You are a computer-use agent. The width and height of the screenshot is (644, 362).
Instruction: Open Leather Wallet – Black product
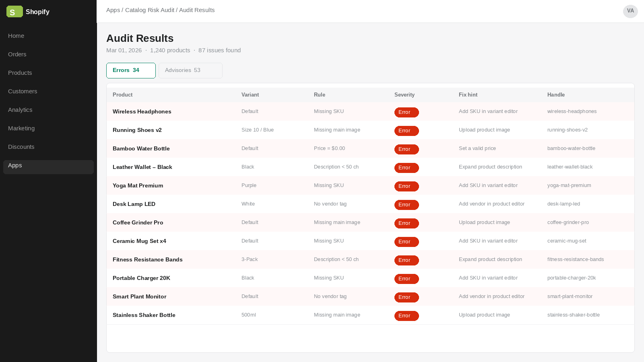coord(142,167)
